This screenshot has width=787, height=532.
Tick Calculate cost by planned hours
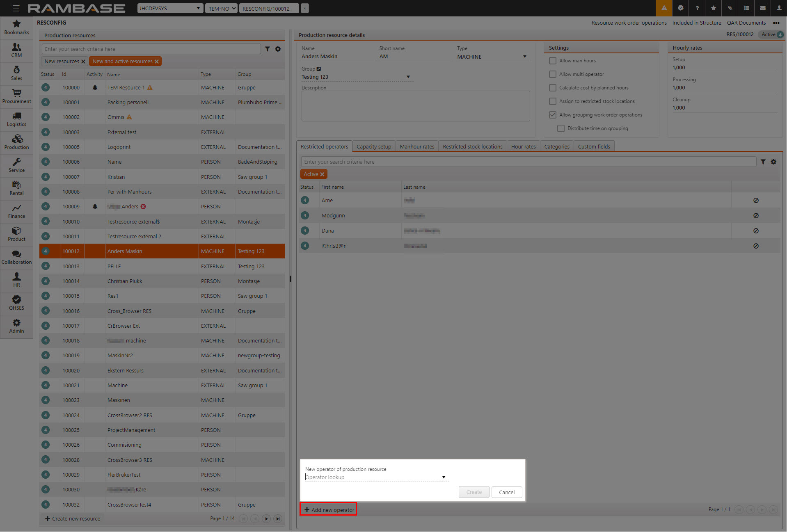553,88
